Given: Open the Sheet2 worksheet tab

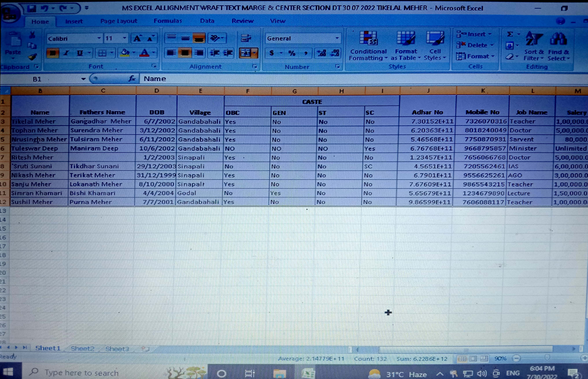Looking at the screenshot, I should tap(83, 349).
